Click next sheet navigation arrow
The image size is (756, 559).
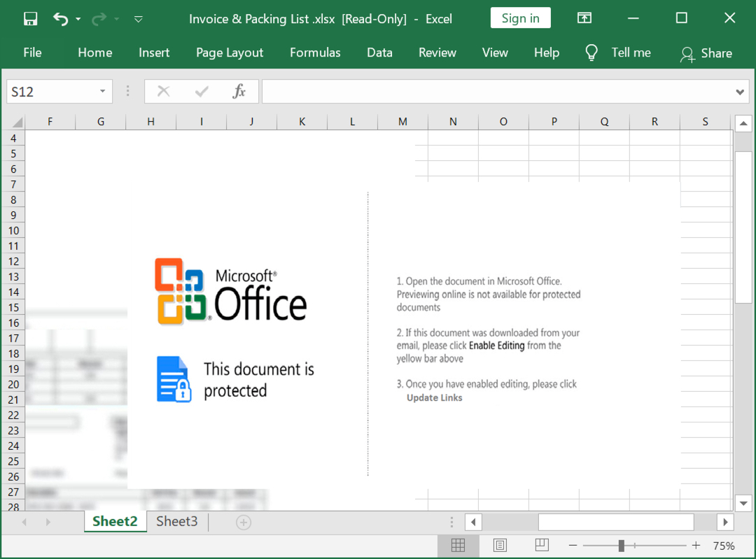click(48, 522)
